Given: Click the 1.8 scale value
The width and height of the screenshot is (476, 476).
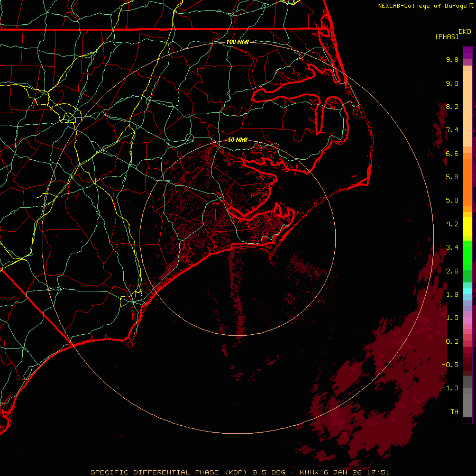Looking at the screenshot, I should (452, 295).
